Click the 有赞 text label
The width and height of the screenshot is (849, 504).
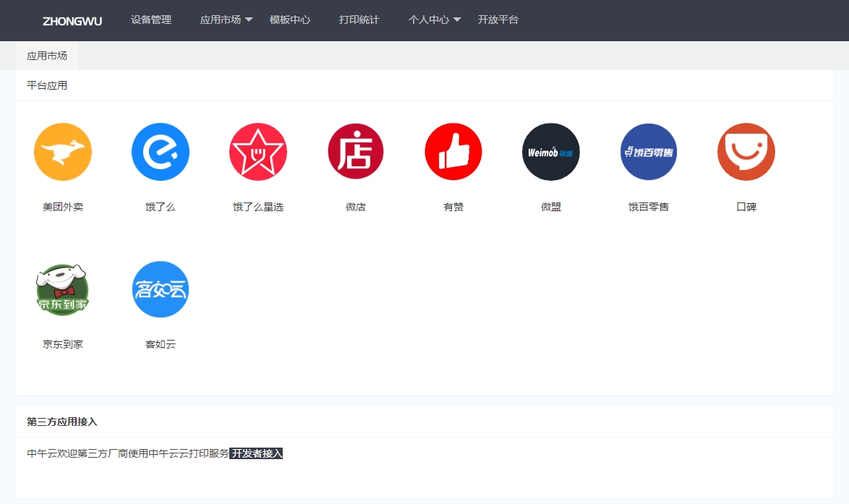click(x=453, y=207)
